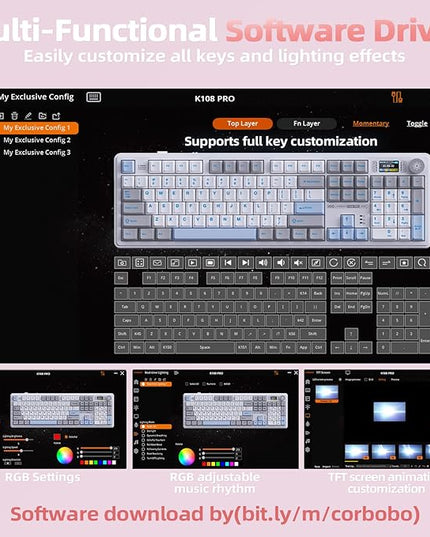
Task: Select the previous track media key
Action: (228, 263)
